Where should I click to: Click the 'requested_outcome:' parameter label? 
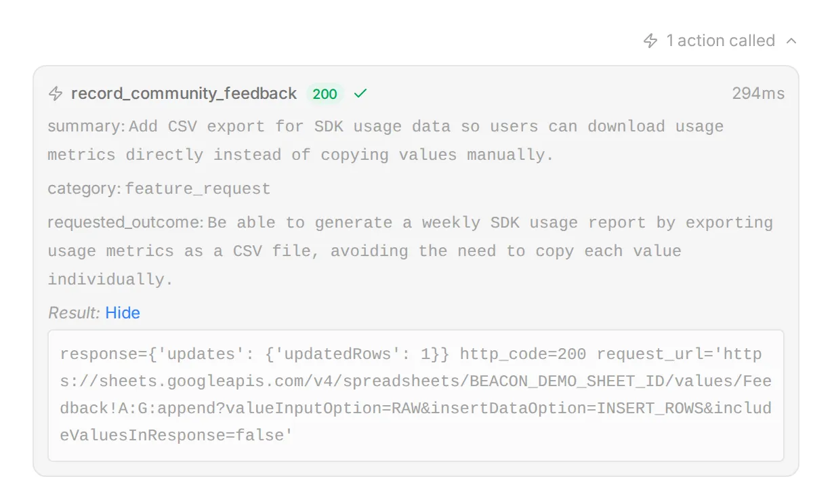(125, 223)
